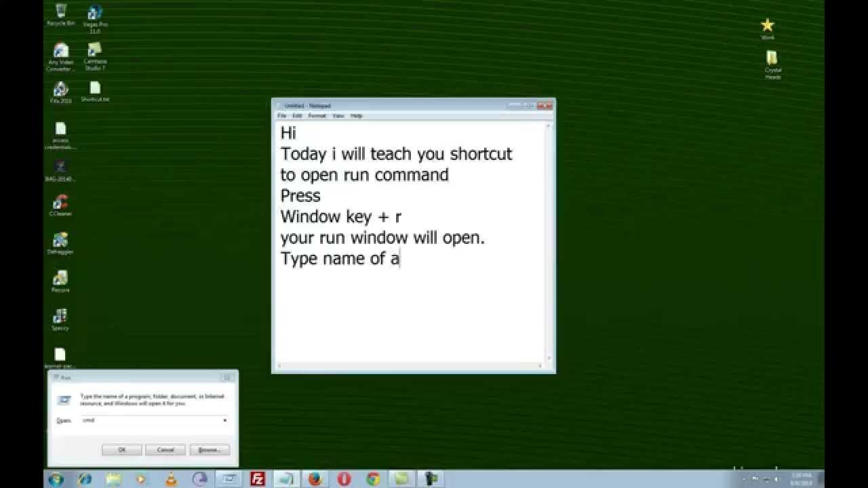
Task: Click the 'Hi' line in Notepad
Action: click(x=288, y=134)
